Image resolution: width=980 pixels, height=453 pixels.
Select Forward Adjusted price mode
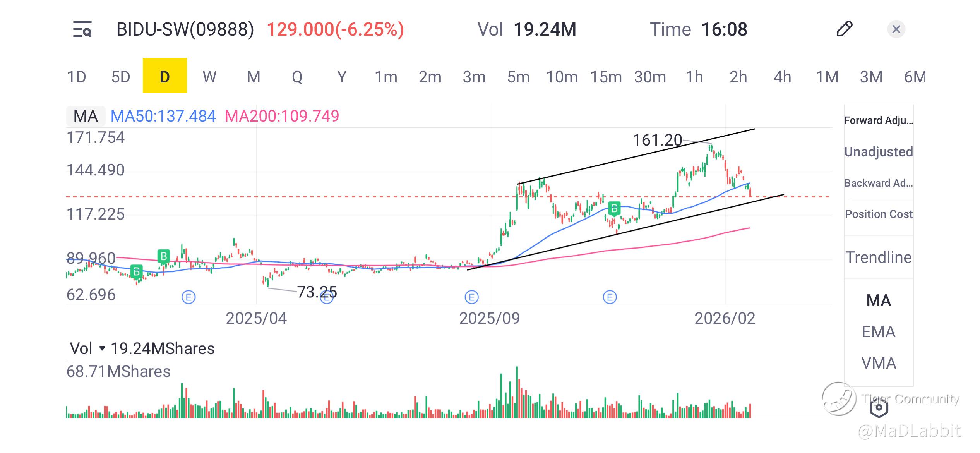[879, 120]
